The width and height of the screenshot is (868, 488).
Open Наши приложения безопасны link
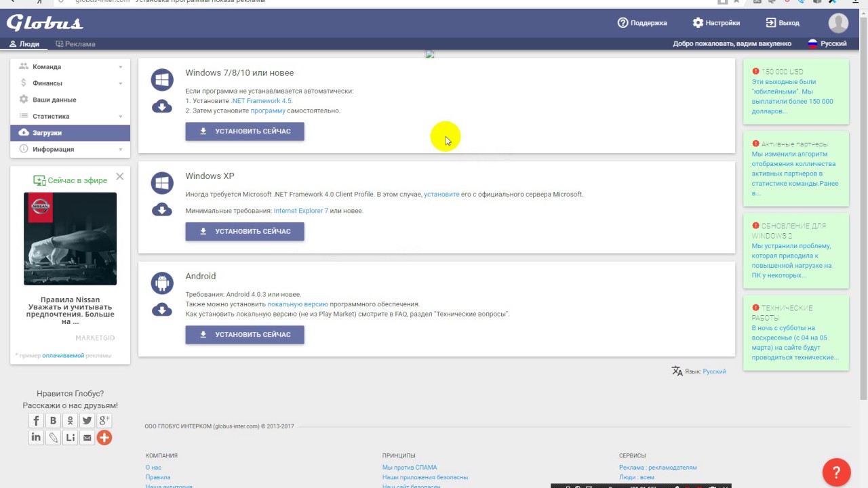425,477
